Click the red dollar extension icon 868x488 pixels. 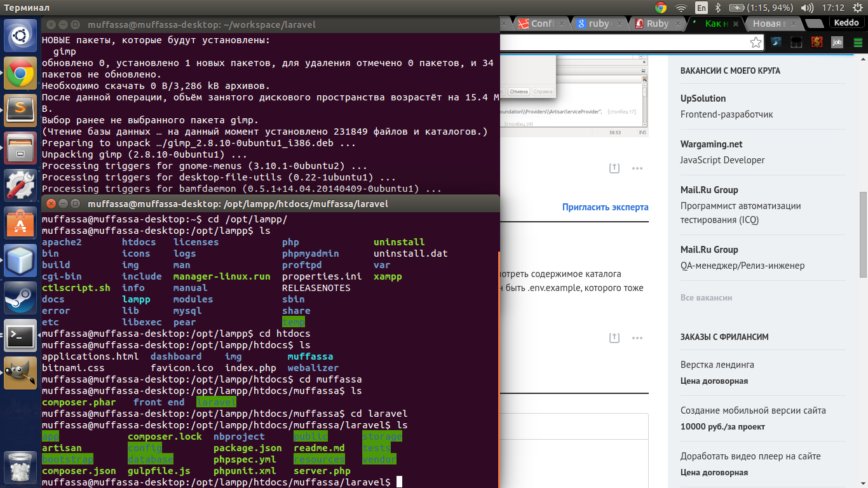[817, 43]
